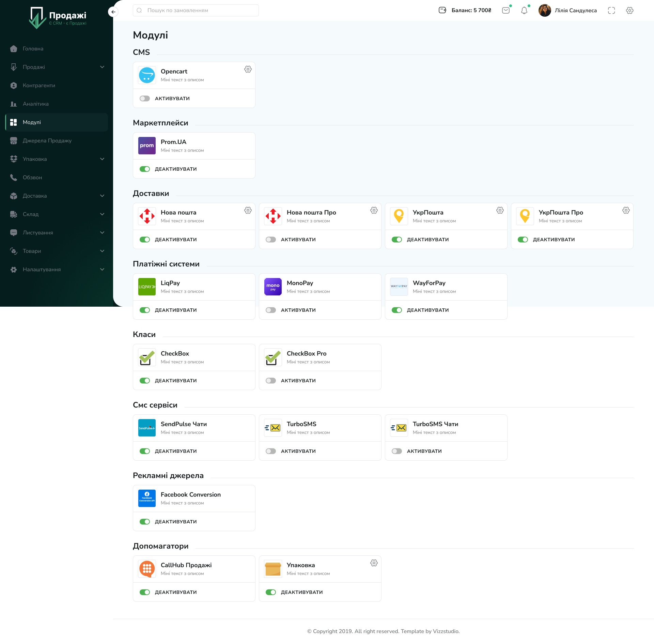The width and height of the screenshot is (654, 644).
Task: Click the УкрПошта pin logo
Action: [x=399, y=216]
